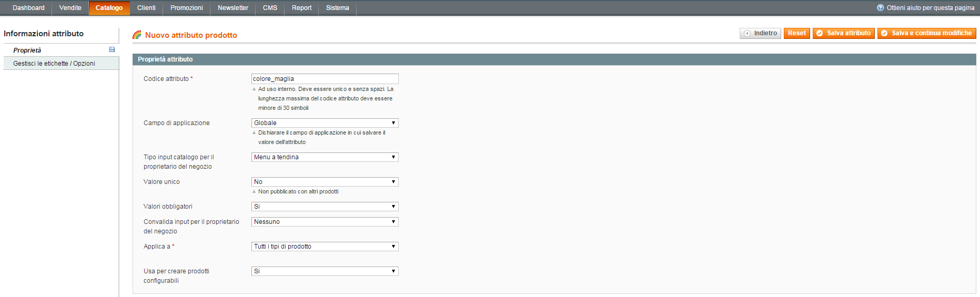Click the rainbow icon beside Nuovo attributo prodotto
The image size is (980, 297).
pyautogui.click(x=137, y=35)
